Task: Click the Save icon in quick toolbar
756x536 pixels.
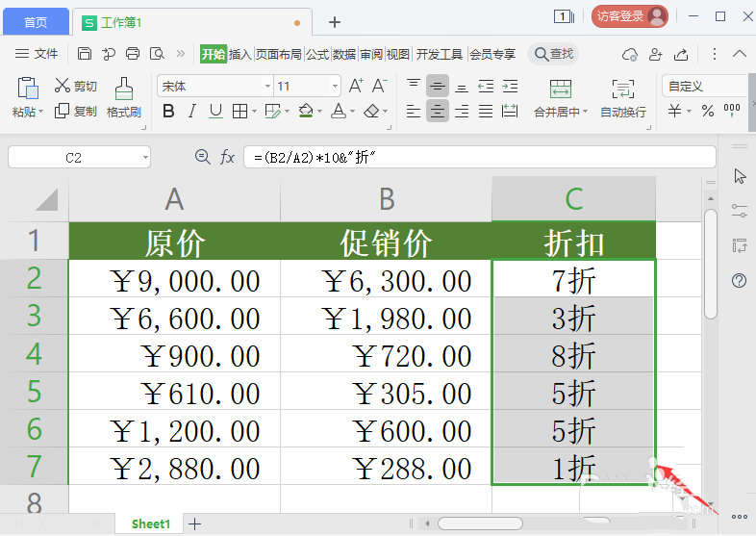Action: tap(85, 54)
